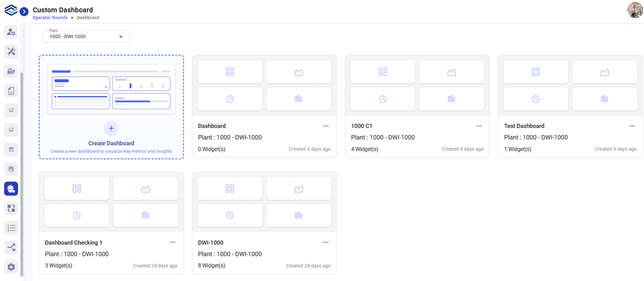Open the user profile avatar
The height and width of the screenshot is (281, 644).
(x=635, y=10)
